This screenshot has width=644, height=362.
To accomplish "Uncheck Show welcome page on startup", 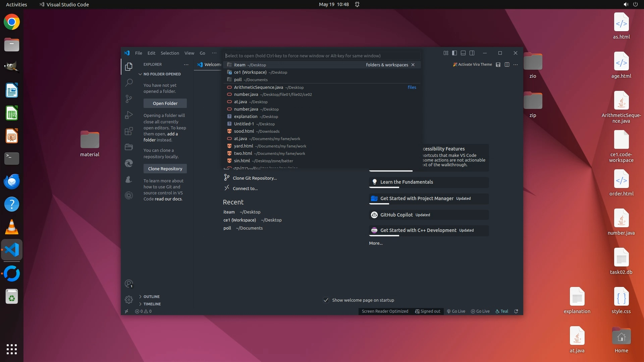I will 326,300.
